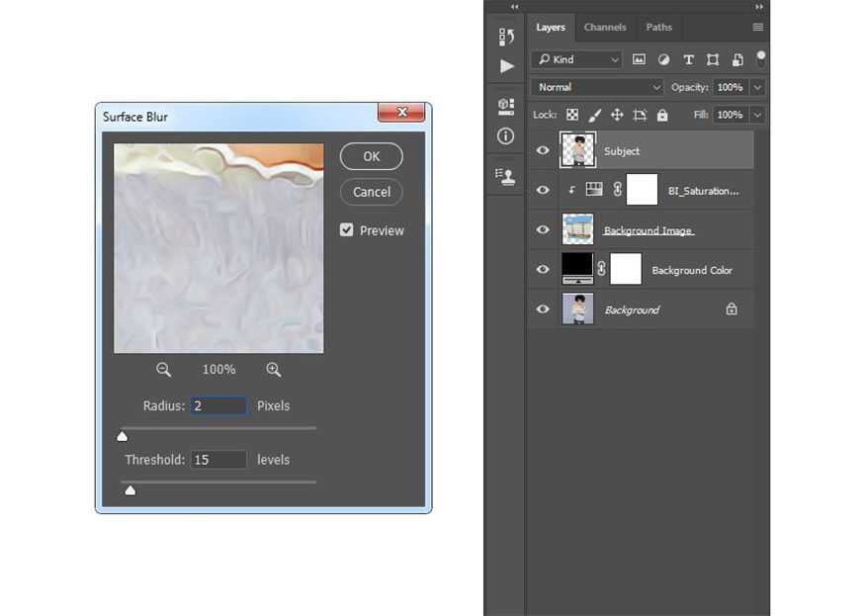The width and height of the screenshot is (865, 616).
Task: Switch to the Paths tab
Action: coord(658,28)
